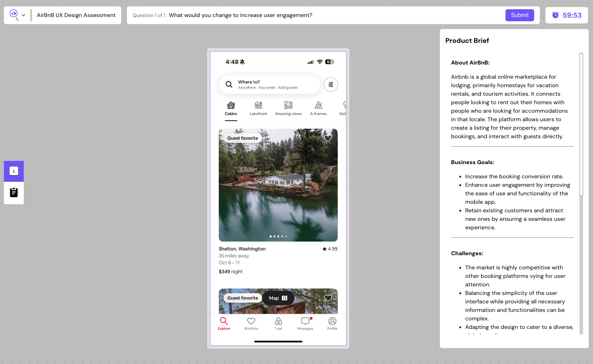Open the info panel icon in the left sidebar

(14, 171)
